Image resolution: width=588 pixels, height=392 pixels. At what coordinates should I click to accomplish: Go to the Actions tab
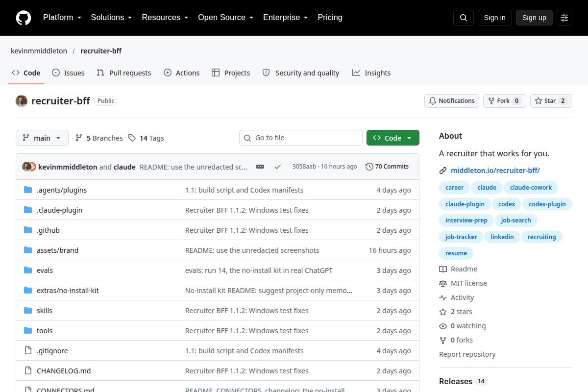point(182,73)
